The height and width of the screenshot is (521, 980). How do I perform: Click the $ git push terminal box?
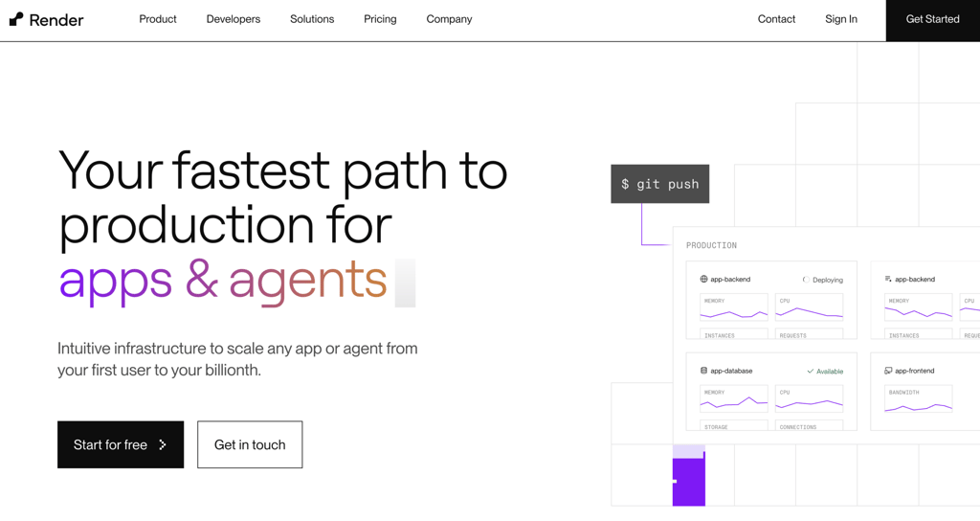click(x=660, y=184)
